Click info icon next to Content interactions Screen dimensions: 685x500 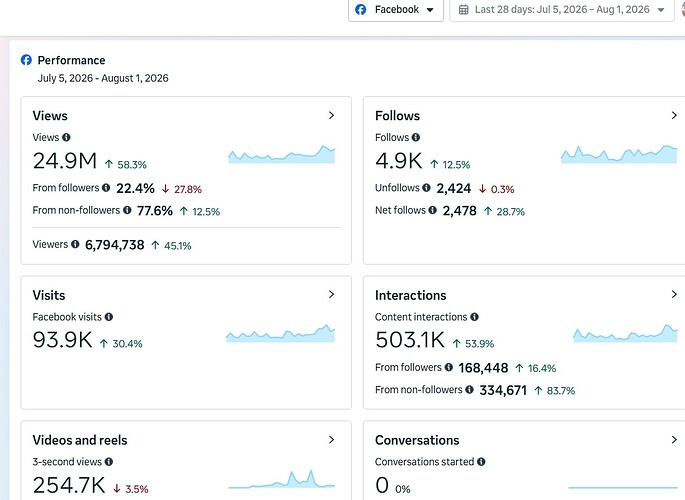tap(474, 317)
